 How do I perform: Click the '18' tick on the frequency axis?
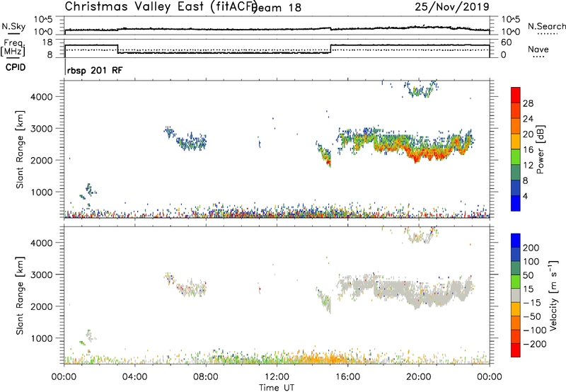(47, 42)
